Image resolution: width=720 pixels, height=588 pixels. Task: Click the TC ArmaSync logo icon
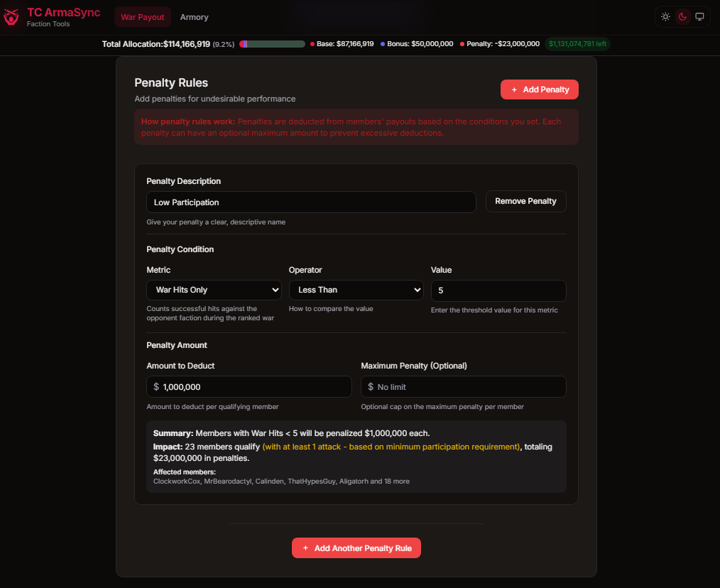pos(11,17)
